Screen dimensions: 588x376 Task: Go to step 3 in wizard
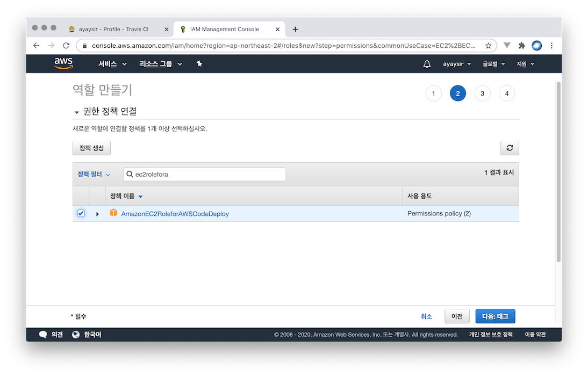482,93
